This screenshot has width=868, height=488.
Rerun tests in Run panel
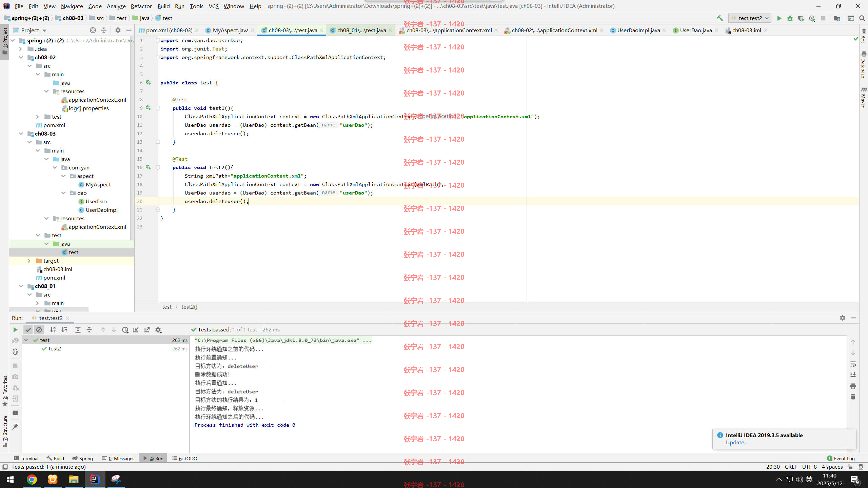pos(15,330)
